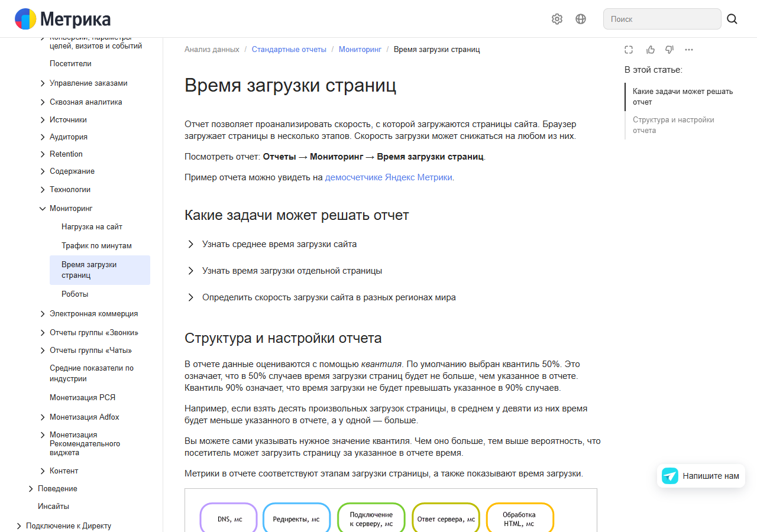The width and height of the screenshot is (757, 532).
Task: Expand the Retention section
Action: pos(43,154)
